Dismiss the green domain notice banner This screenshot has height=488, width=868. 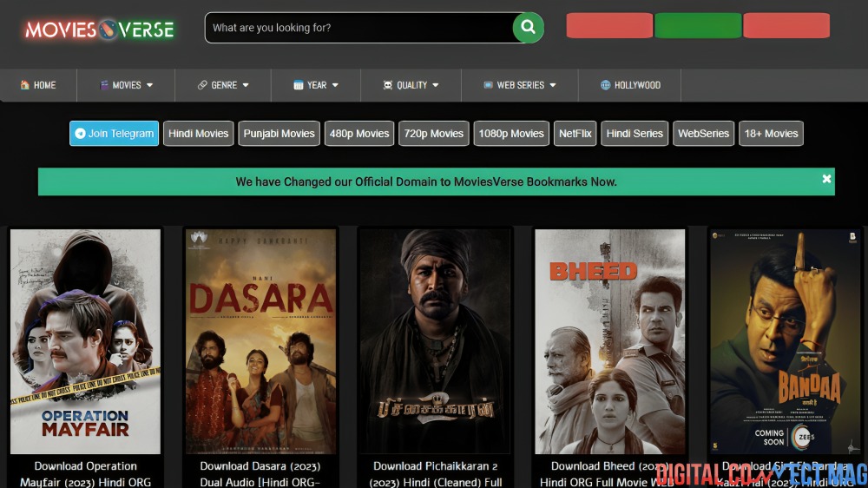coord(826,178)
